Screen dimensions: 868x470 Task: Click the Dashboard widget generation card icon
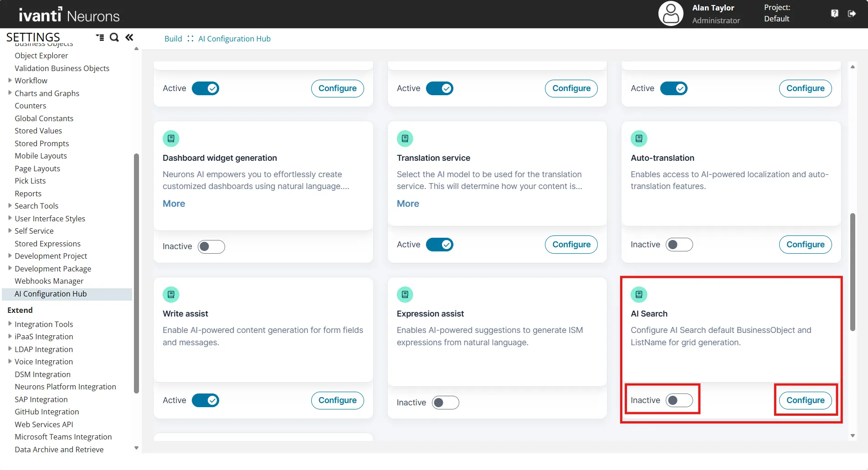click(171, 138)
